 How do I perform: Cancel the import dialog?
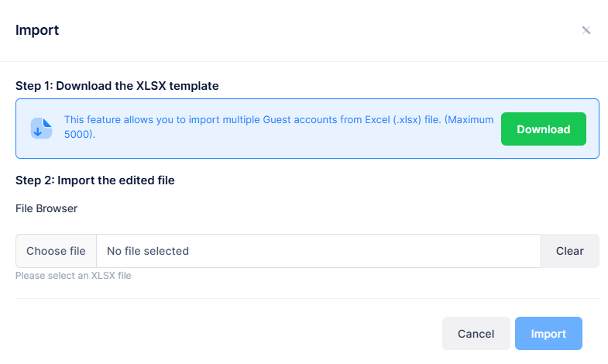[x=476, y=334]
